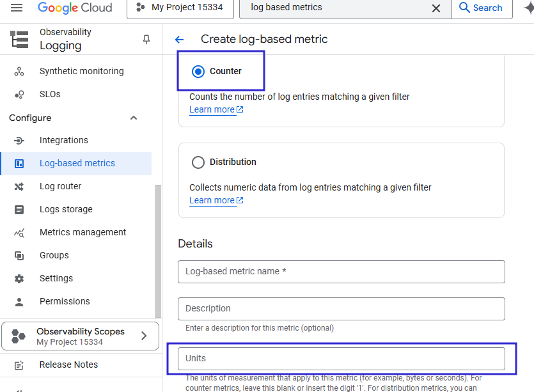The height and width of the screenshot is (392, 534).
Task: Open the My Project 15334 project picker
Action: tap(180, 8)
